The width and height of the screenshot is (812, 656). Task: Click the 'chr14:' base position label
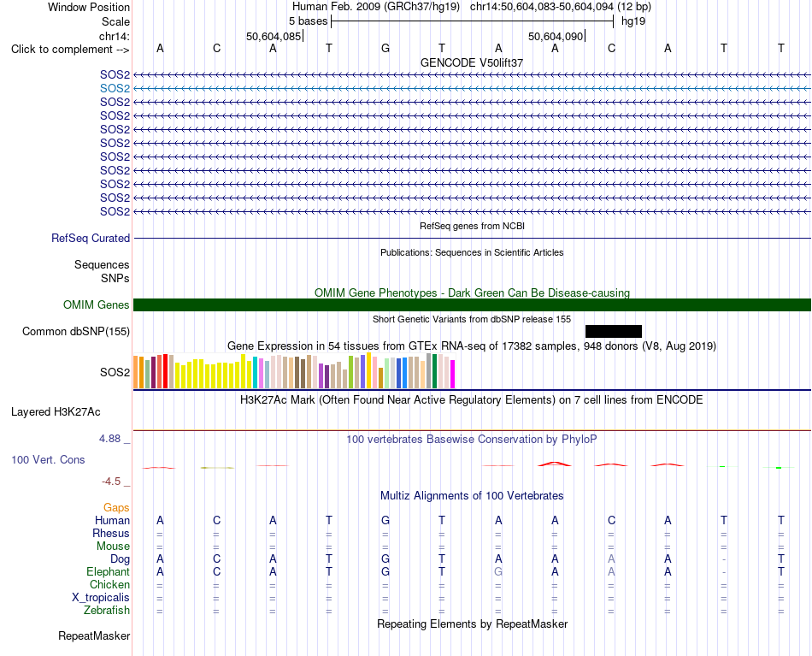[115, 36]
